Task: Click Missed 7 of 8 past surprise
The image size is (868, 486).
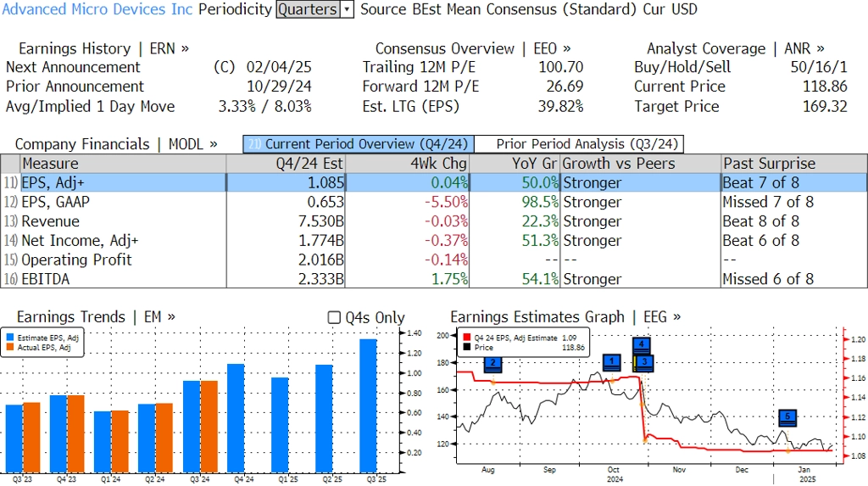Action: 768,202
